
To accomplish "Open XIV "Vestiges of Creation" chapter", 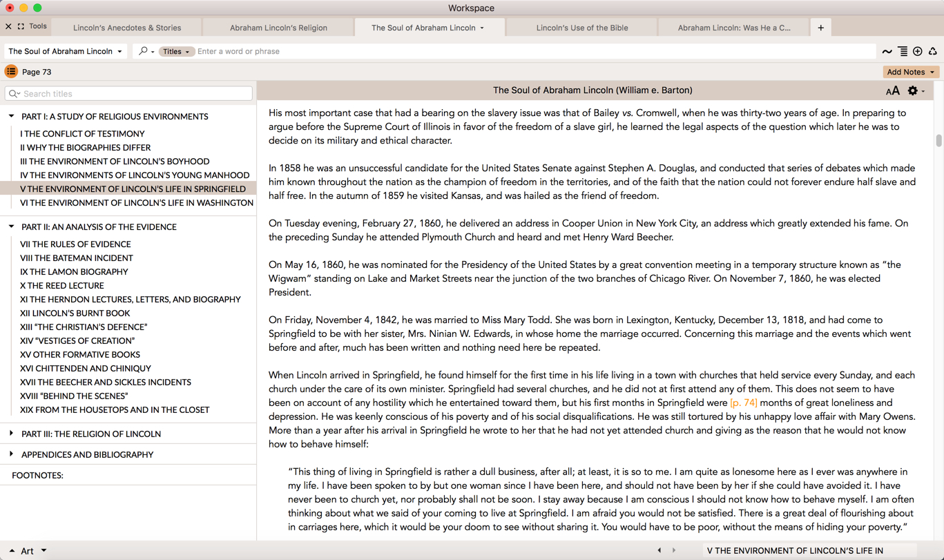I will click(77, 341).
